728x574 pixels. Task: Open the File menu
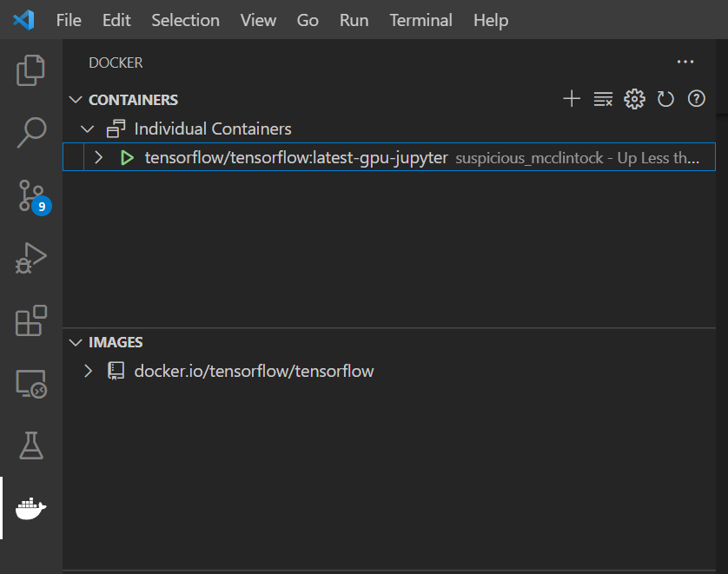coord(69,21)
